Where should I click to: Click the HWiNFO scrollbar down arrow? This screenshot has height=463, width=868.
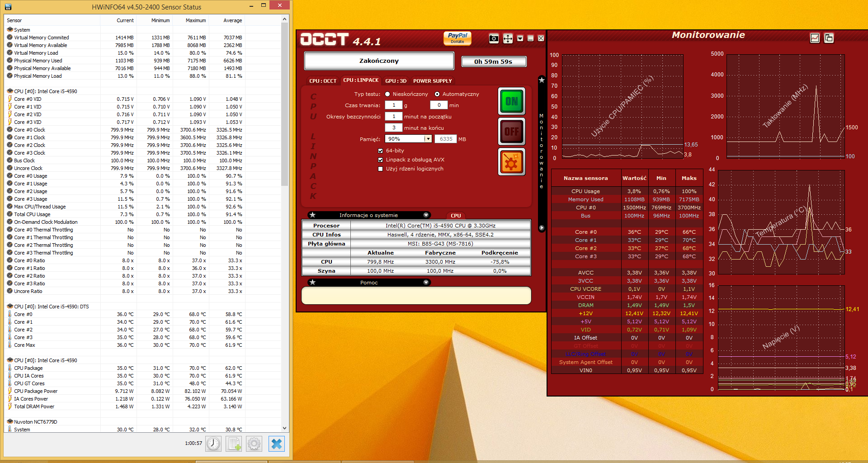284,428
